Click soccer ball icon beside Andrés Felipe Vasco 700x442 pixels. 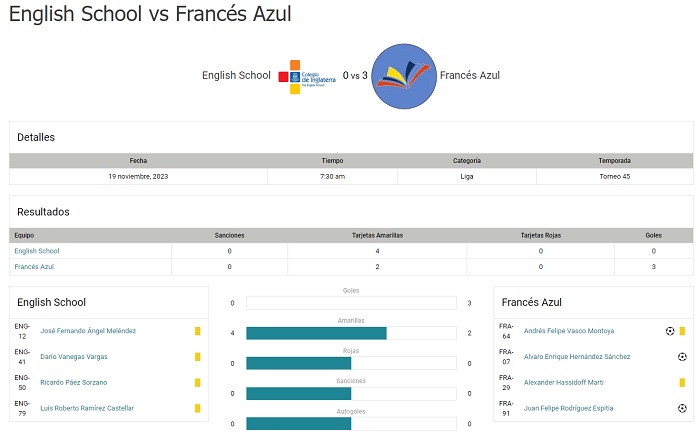pyautogui.click(x=670, y=330)
